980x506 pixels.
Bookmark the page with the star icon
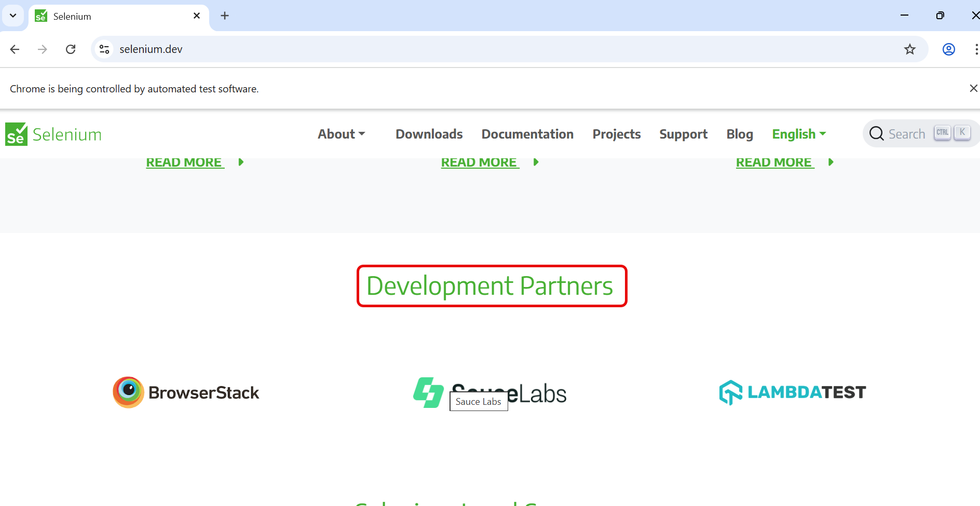(x=910, y=49)
